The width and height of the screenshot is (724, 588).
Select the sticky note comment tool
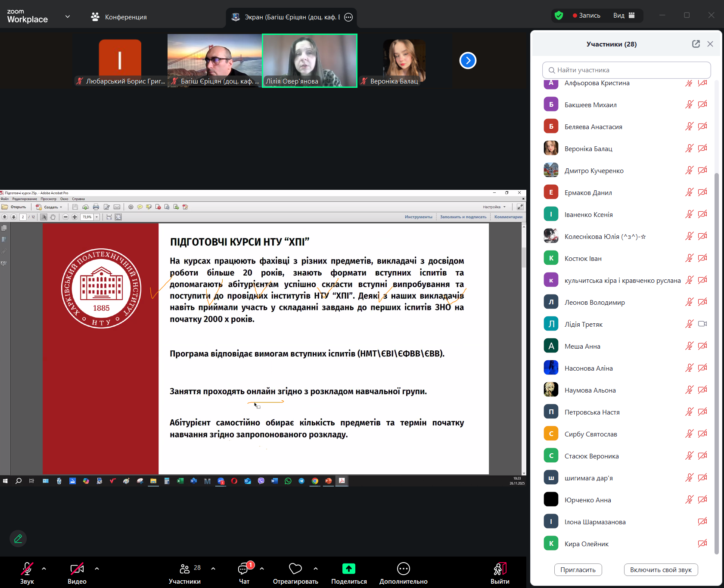pyautogui.click(x=140, y=207)
